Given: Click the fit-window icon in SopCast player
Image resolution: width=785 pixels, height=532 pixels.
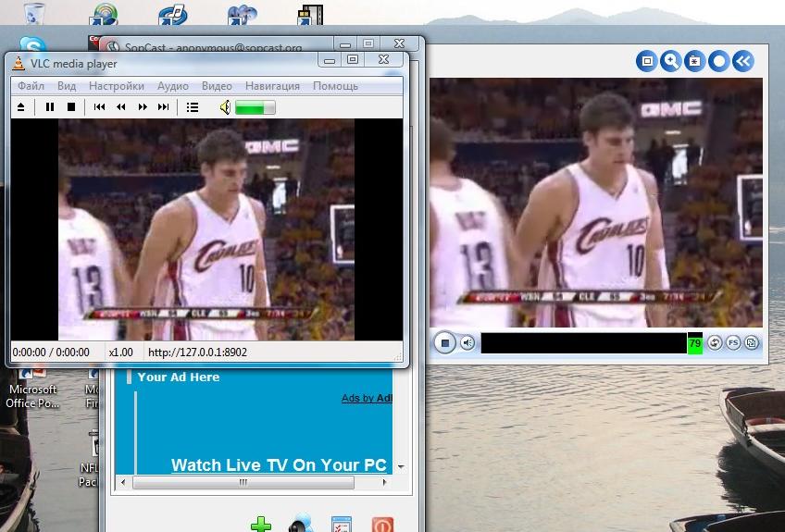Looking at the screenshot, I should [x=647, y=61].
